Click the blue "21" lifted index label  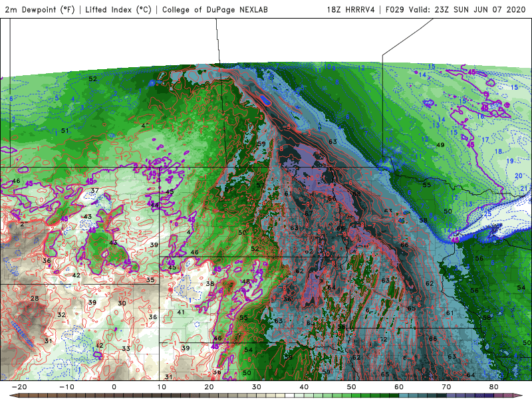pos(524,189)
